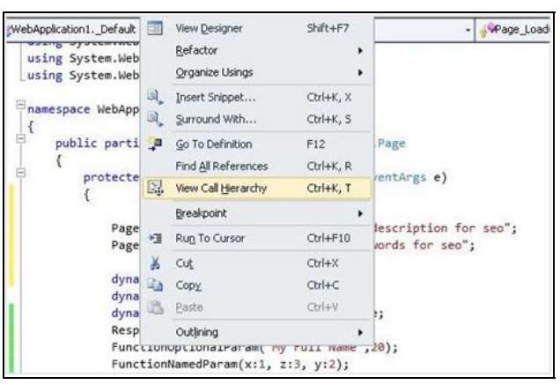Click the Surround With icon
Viewport: 560px width, 392px height.
point(153,118)
